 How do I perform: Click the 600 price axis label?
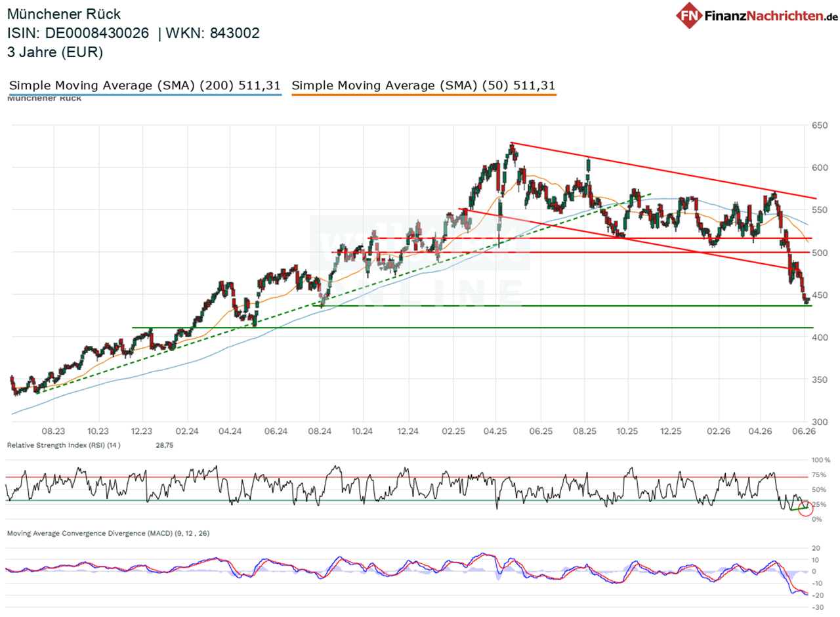click(x=818, y=167)
